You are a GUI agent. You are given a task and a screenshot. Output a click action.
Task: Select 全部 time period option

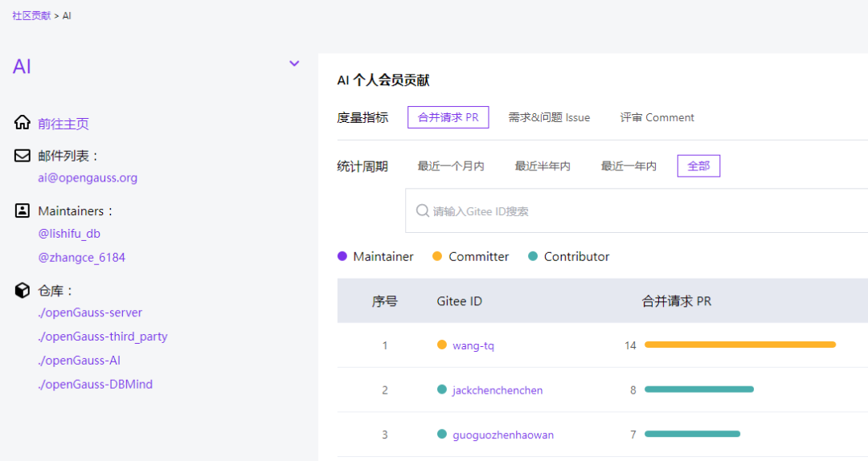[x=698, y=166]
